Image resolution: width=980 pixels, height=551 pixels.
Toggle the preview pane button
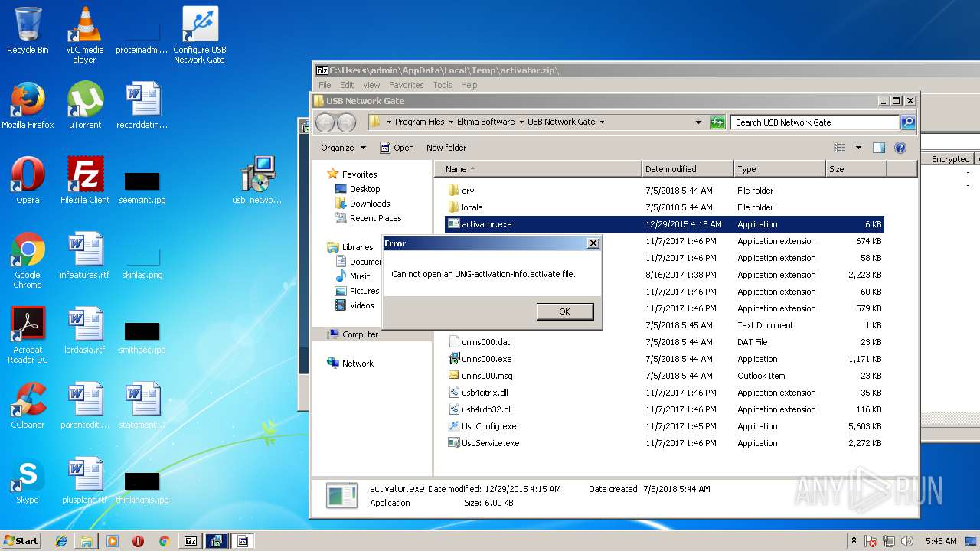(x=879, y=148)
